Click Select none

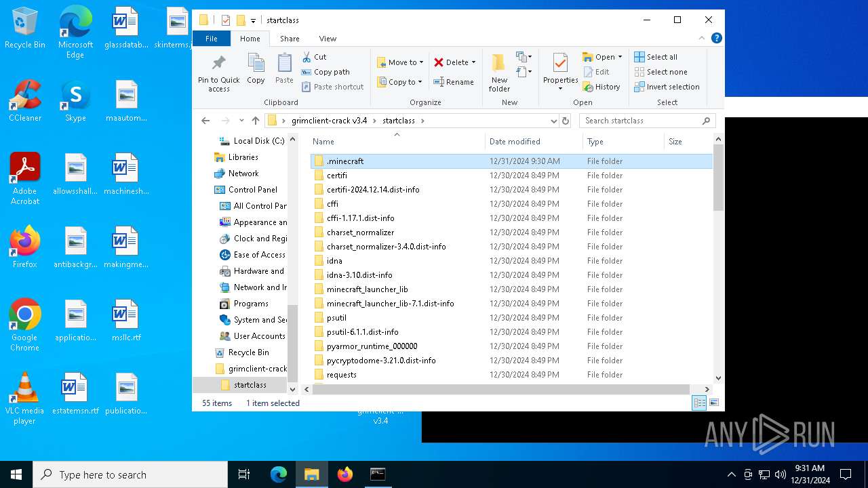pyautogui.click(x=660, y=72)
